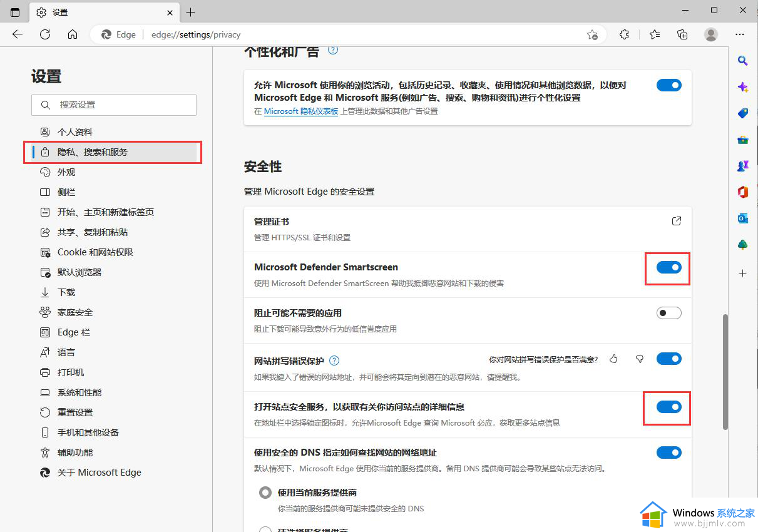Open 语言 settings section
Image resolution: width=758 pixels, height=532 pixels.
tap(114, 352)
